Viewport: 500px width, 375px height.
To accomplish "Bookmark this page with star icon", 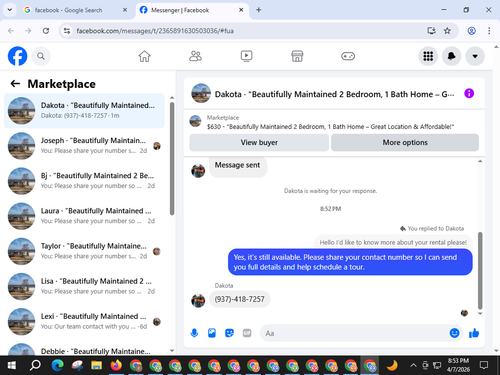I will tap(447, 31).
